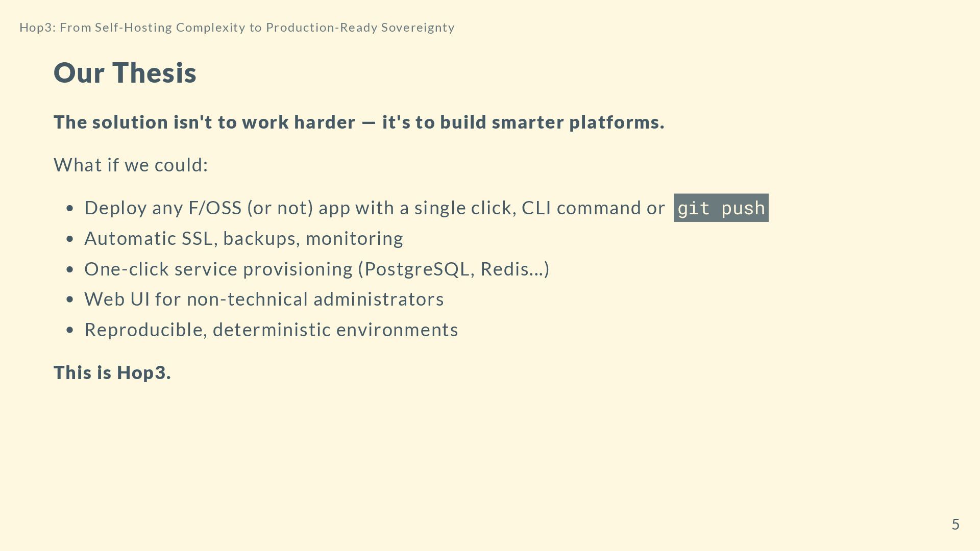Click the slide header text starting with Hop3
This screenshot has height=551, width=980.
point(237,28)
